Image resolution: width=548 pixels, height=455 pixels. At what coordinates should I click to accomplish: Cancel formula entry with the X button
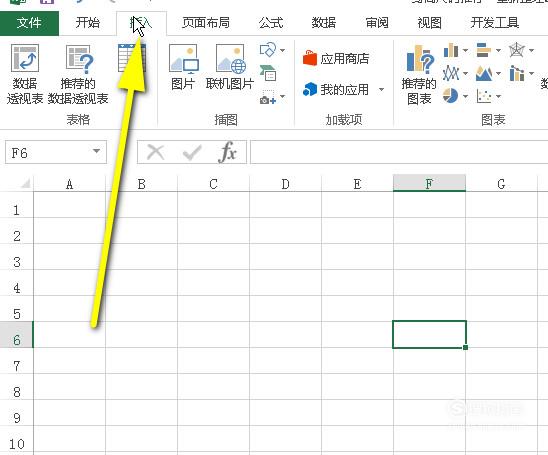coord(156,152)
